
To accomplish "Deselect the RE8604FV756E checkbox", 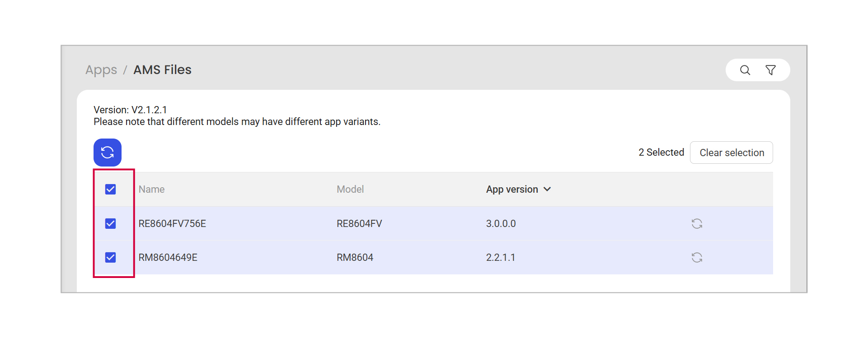I will (x=111, y=224).
